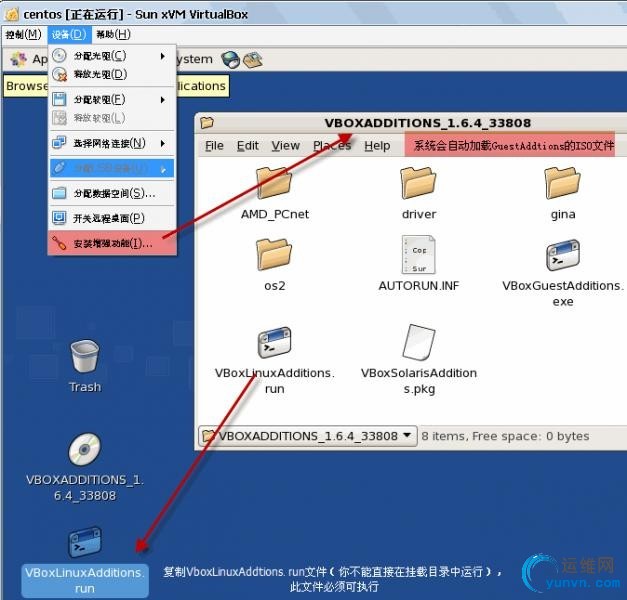Viewport: 627px width, 600px height.
Task: Select the Trash icon on the desktop
Action: pyautogui.click(x=84, y=356)
